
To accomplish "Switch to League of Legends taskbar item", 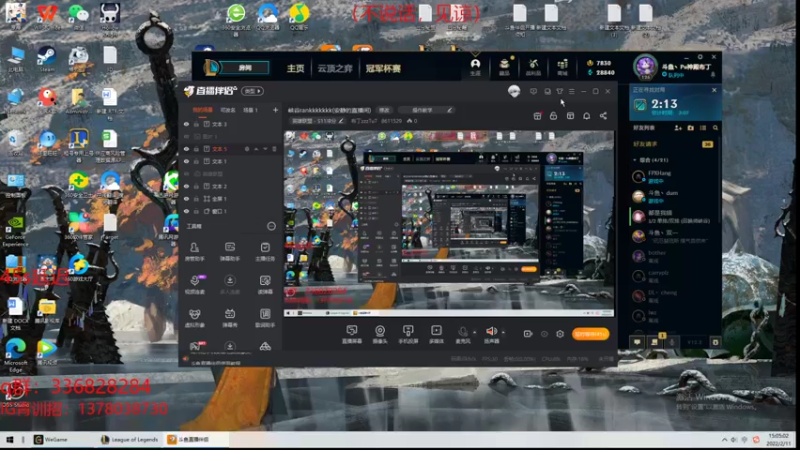I will coord(130,439).
